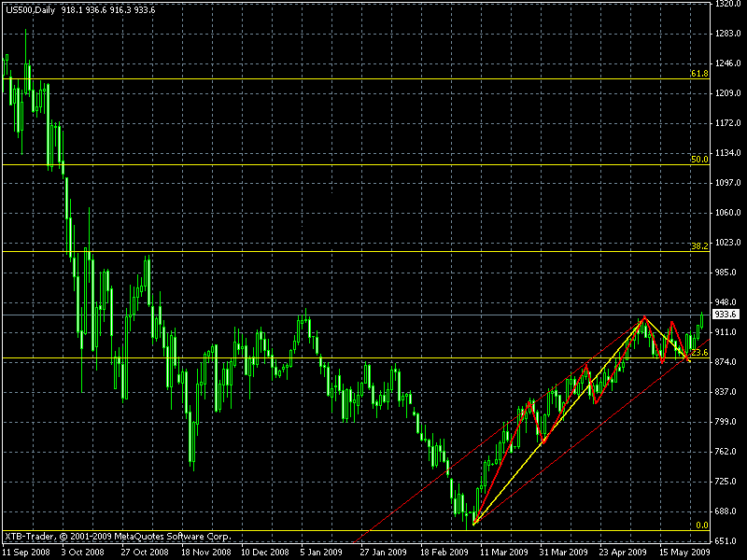The width and height of the screenshot is (747, 560).
Task: Click the OHLC values 918.1 936.6 916.3 933.6
Action: tap(108, 10)
